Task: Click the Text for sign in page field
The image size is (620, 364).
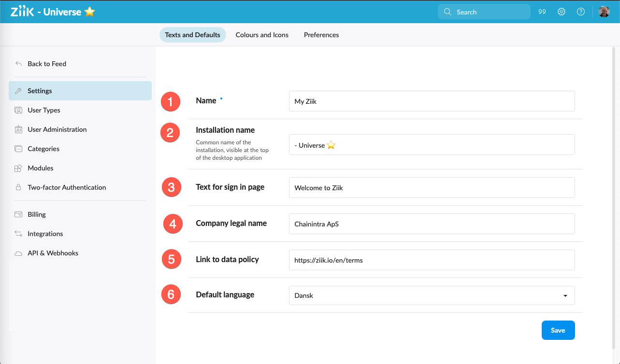Action: tap(432, 187)
